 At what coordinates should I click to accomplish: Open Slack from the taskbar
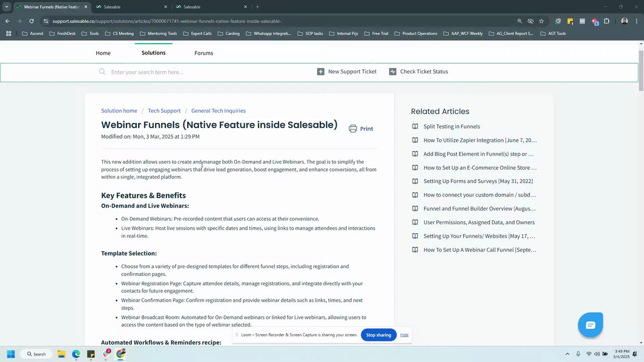106,354
